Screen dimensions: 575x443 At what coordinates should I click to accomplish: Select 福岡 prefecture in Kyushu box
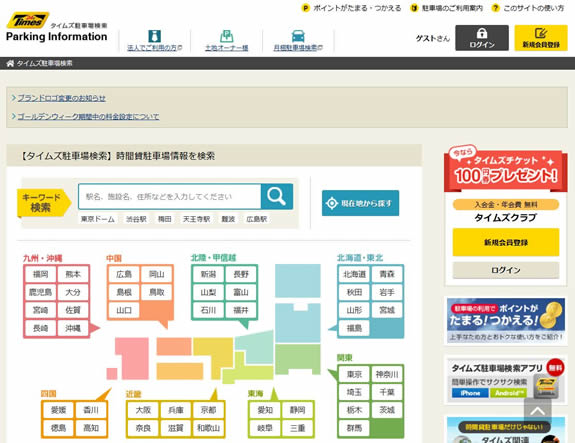[40, 274]
